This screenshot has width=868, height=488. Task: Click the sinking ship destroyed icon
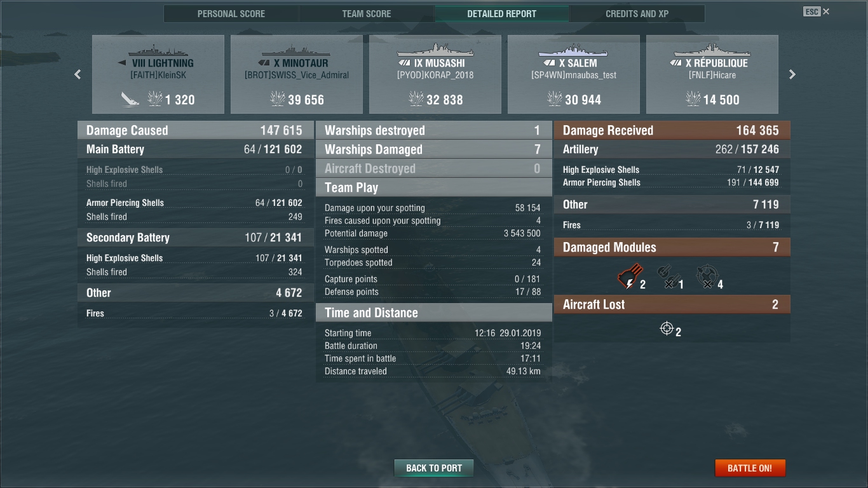130,98
